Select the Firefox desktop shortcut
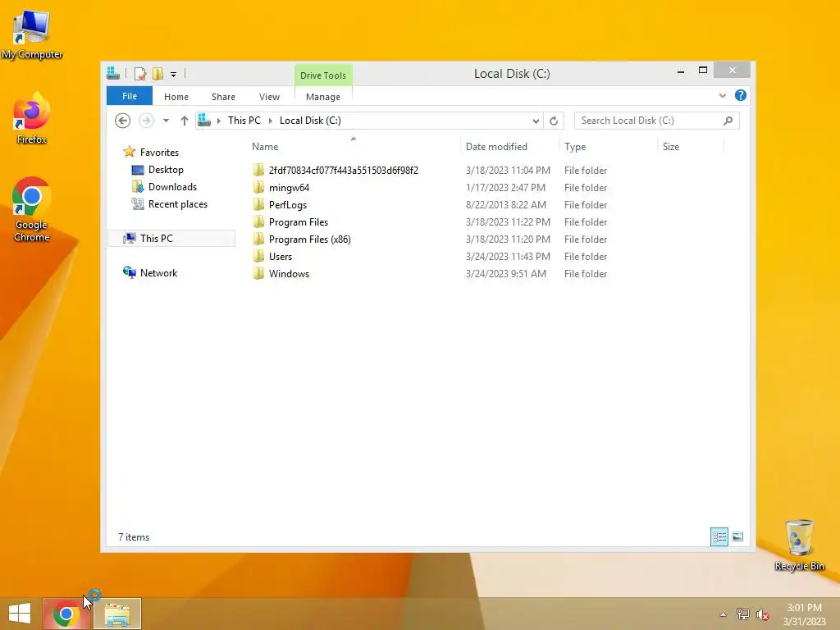840x630 pixels. point(32,118)
